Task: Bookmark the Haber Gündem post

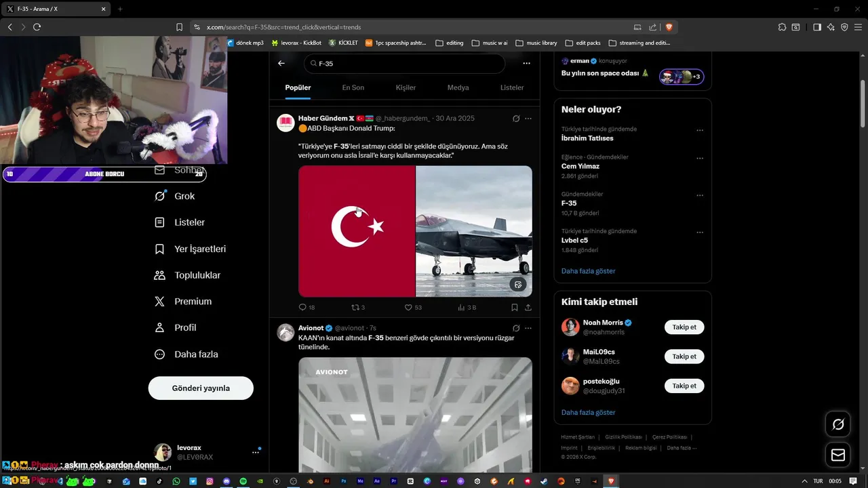Action: [x=515, y=308]
